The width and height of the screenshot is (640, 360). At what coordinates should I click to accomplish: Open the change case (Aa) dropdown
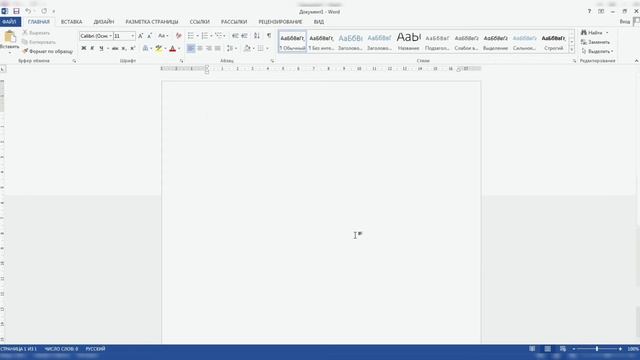tap(163, 36)
